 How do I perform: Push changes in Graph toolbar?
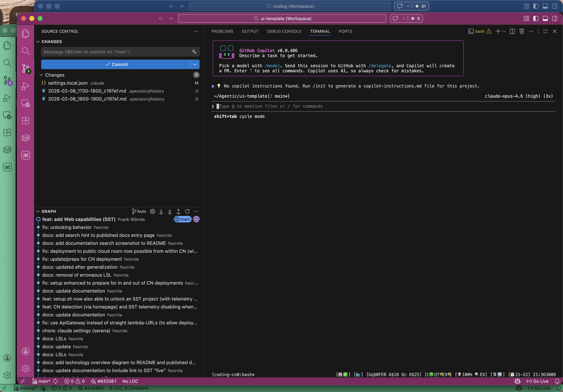tap(178, 211)
